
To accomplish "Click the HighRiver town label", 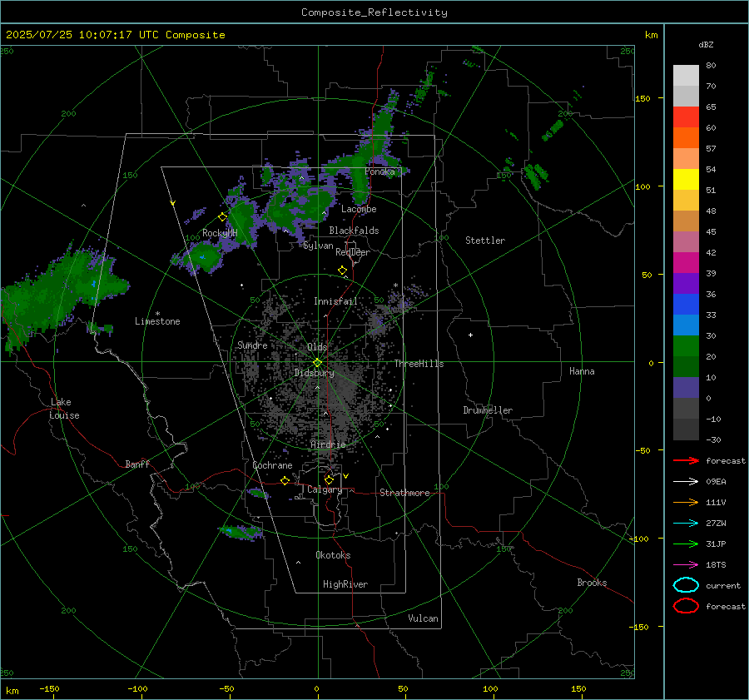I will coord(345,584).
